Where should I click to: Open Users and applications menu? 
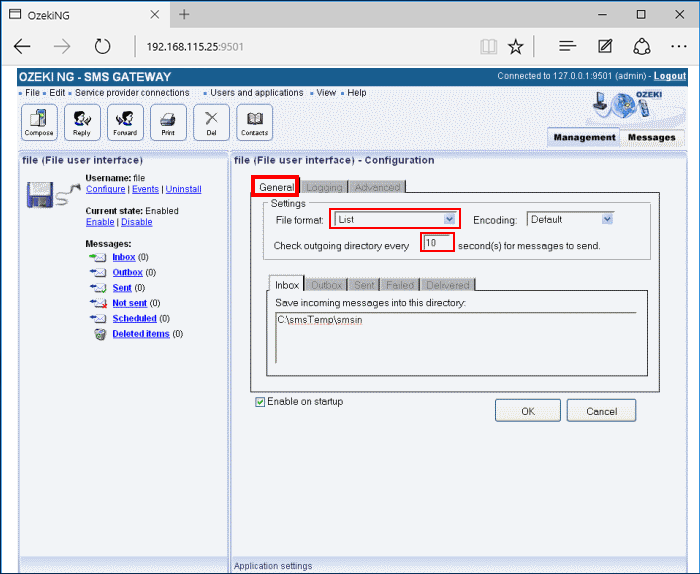(x=257, y=93)
